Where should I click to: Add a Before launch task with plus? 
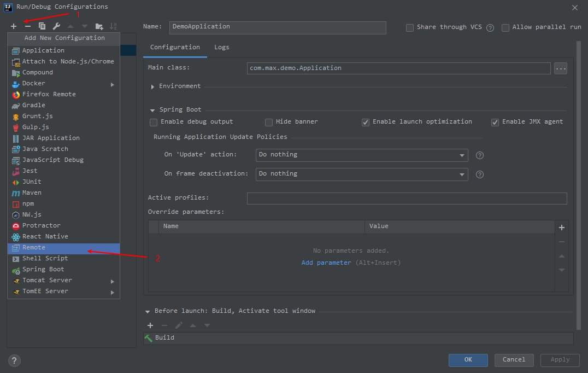pyautogui.click(x=150, y=325)
